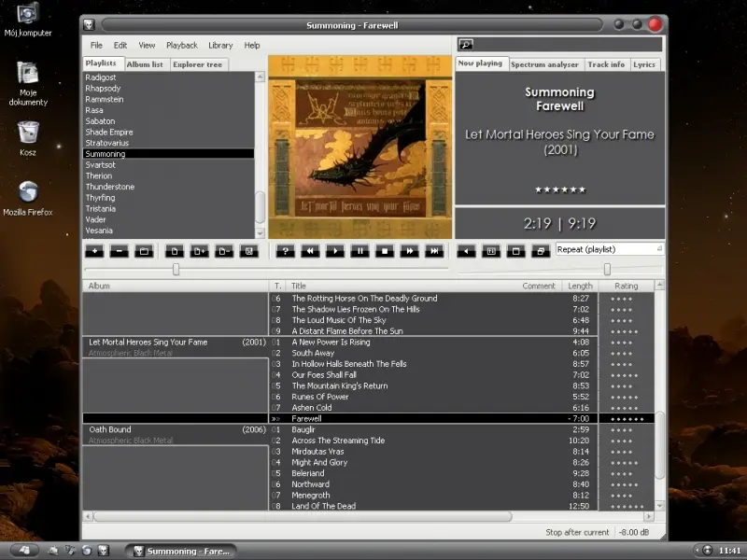Open Mój komputer desktop icon

(x=28, y=20)
